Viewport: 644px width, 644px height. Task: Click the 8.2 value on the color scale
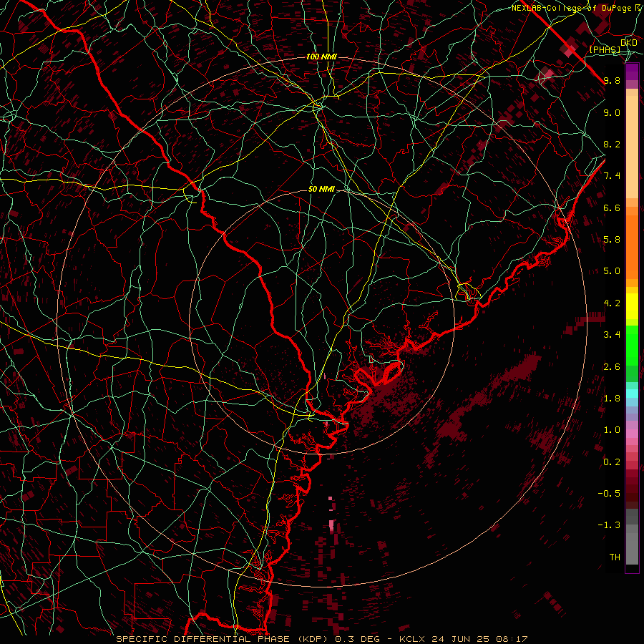[x=612, y=145]
